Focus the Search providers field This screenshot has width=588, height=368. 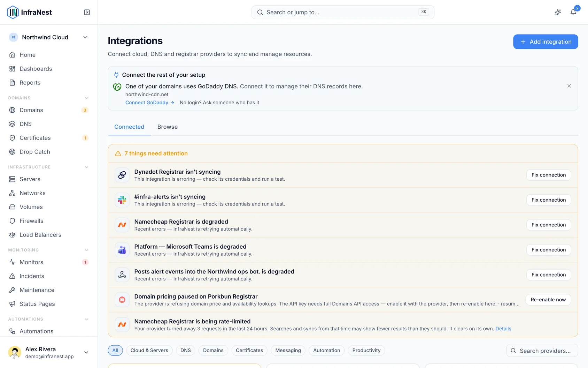coord(542,351)
